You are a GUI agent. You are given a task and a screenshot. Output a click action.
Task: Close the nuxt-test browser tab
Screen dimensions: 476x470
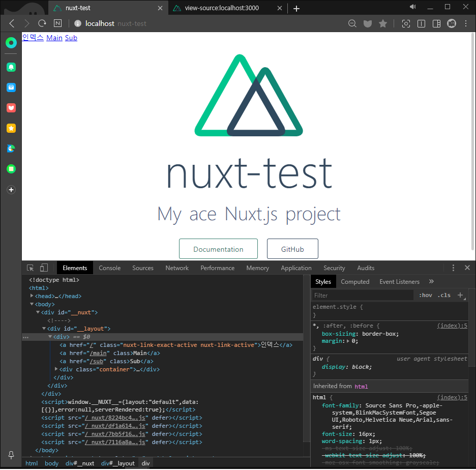pyautogui.click(x=160, y=8)
